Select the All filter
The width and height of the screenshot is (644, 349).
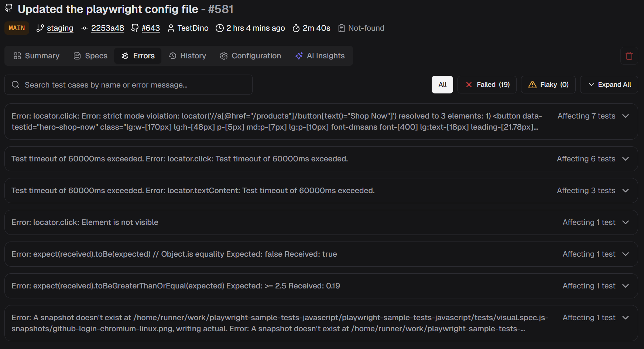[442, 85]
